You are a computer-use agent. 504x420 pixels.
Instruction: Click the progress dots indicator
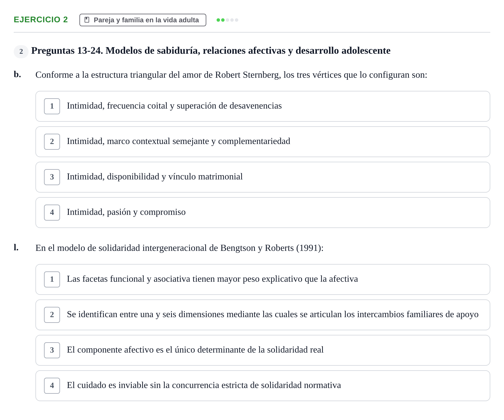point(227,20)
